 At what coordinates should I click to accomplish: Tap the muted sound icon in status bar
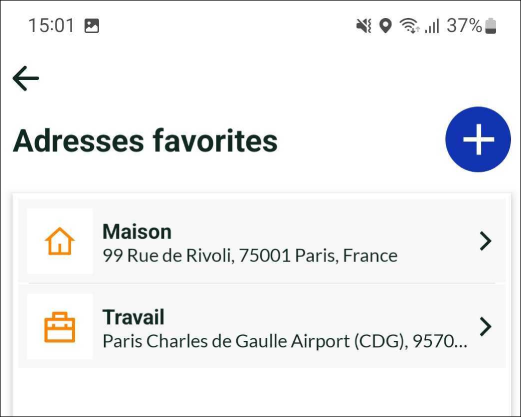[x=364, y=26]
